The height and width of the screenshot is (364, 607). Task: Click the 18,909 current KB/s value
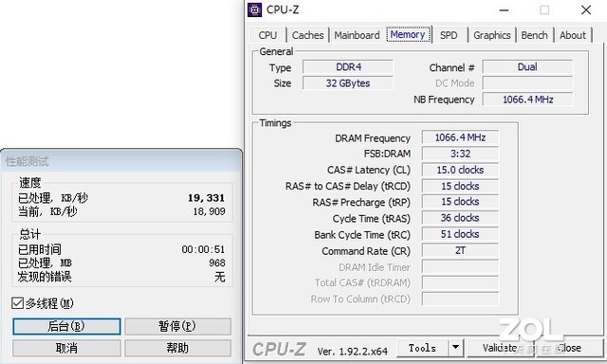coord(209,211)
